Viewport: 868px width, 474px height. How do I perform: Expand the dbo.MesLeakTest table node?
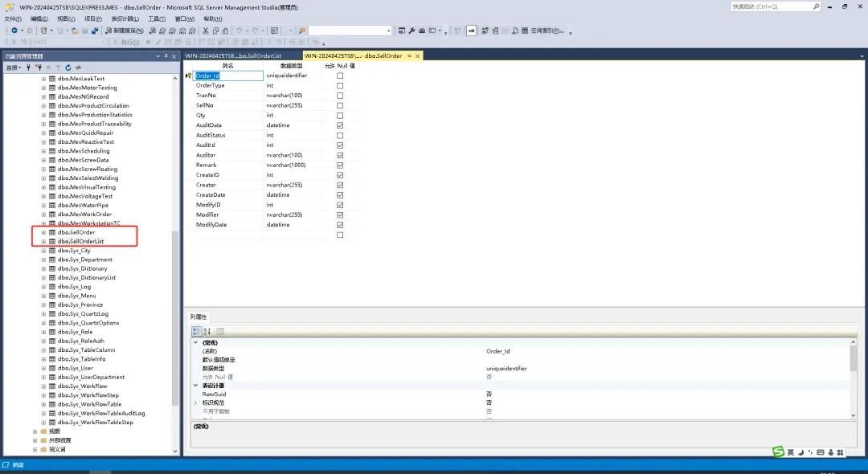(x=43, y=79)
